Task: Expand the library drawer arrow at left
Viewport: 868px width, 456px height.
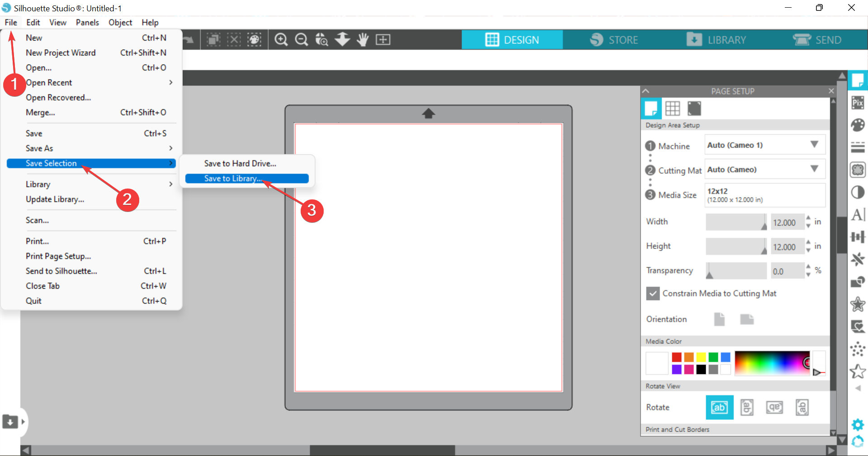Action: click(23, 422)
